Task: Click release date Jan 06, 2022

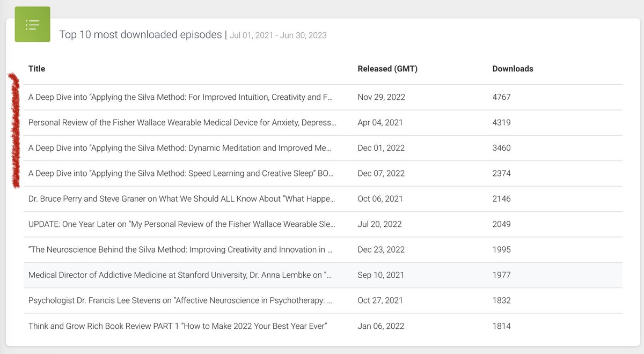Action: (x=380, y=326)
